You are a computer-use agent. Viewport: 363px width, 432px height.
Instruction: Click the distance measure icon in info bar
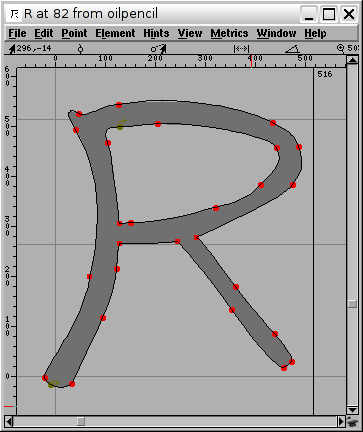click(242, 49)
